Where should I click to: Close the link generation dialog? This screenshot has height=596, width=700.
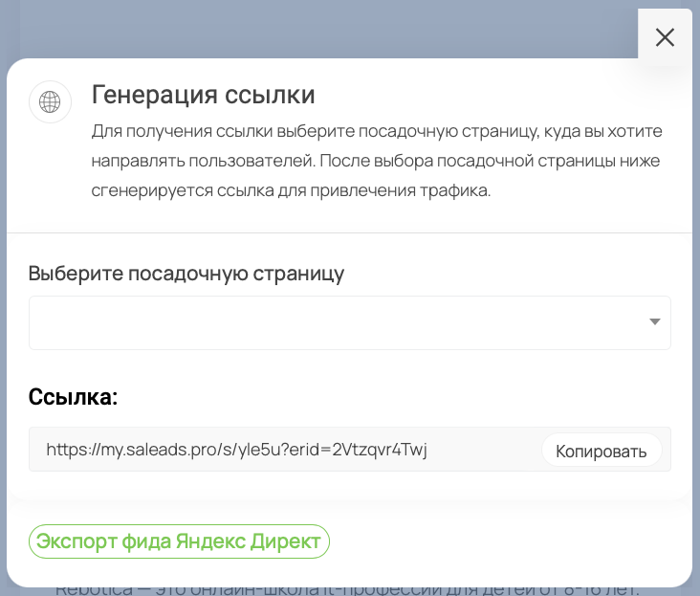(665, 37)
